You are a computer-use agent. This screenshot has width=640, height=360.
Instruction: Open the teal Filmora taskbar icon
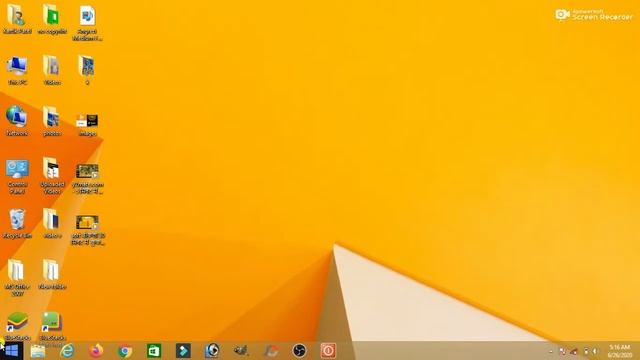183,351
